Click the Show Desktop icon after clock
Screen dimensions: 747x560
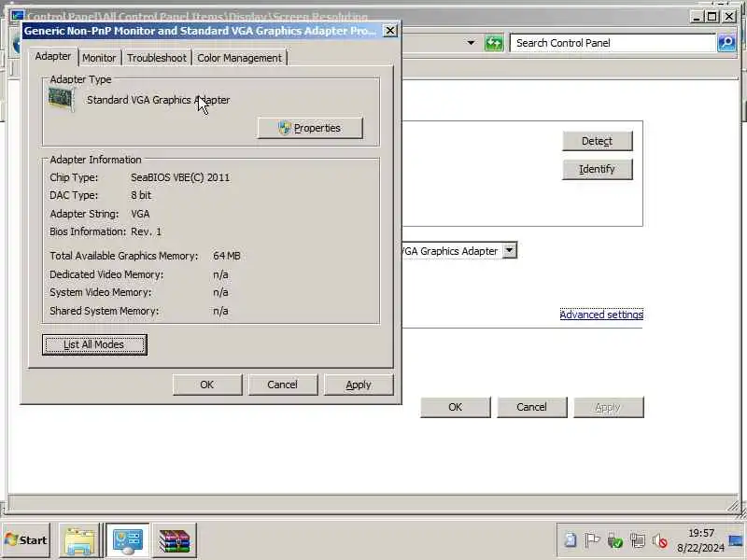(736, 540)
